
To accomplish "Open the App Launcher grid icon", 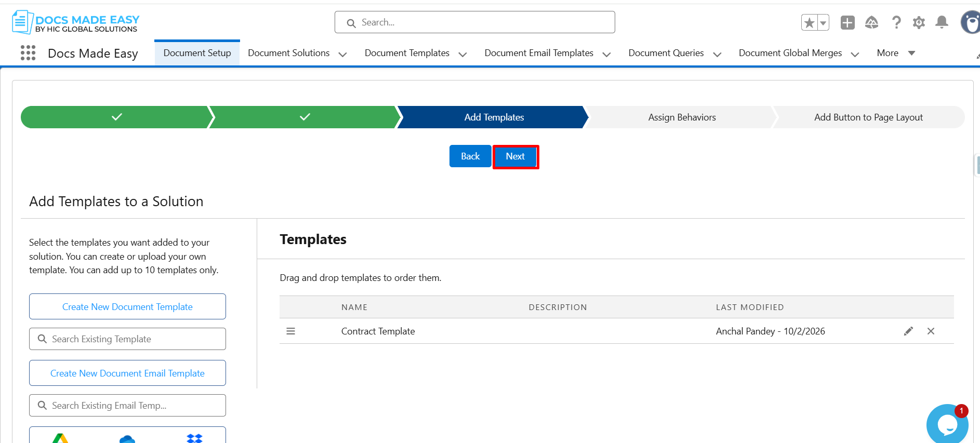I will click(28, 53).
